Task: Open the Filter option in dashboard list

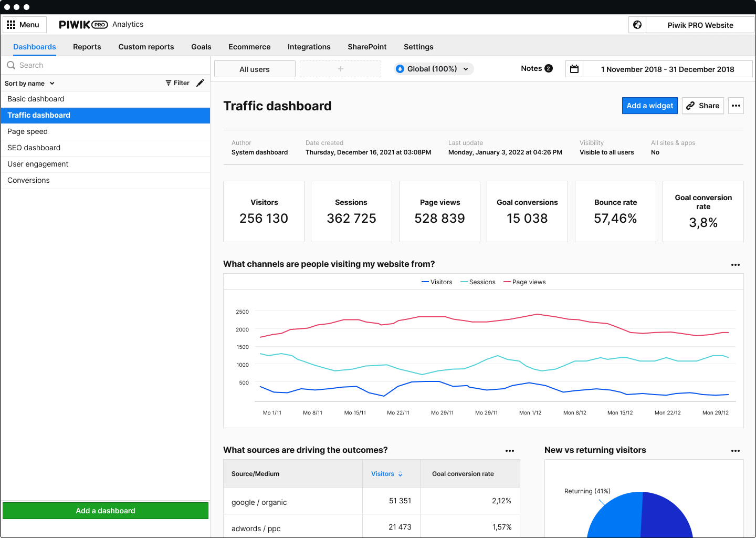Action: point(177,83)
